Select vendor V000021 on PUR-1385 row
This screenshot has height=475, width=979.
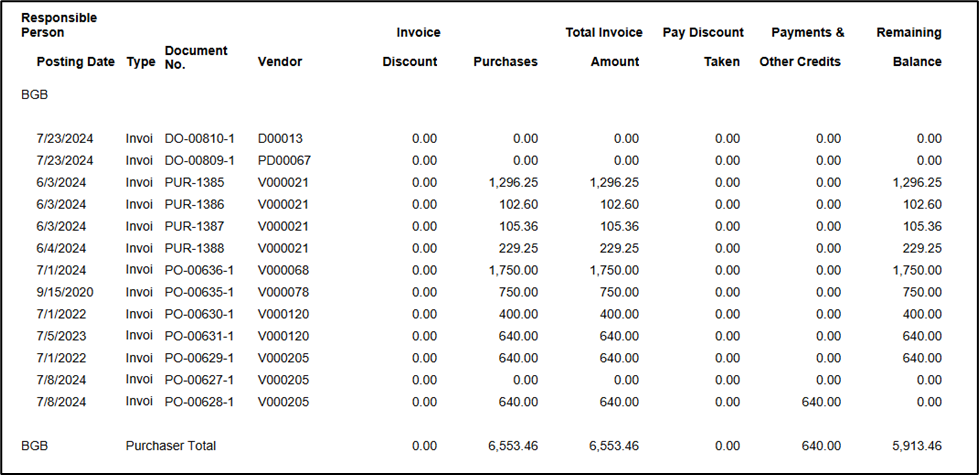[x=283, y=183]
